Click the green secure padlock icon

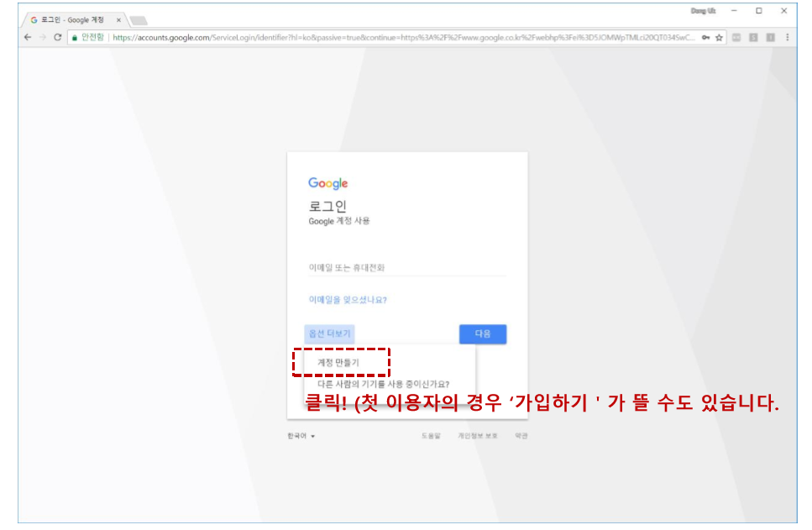tap(75, 37)
